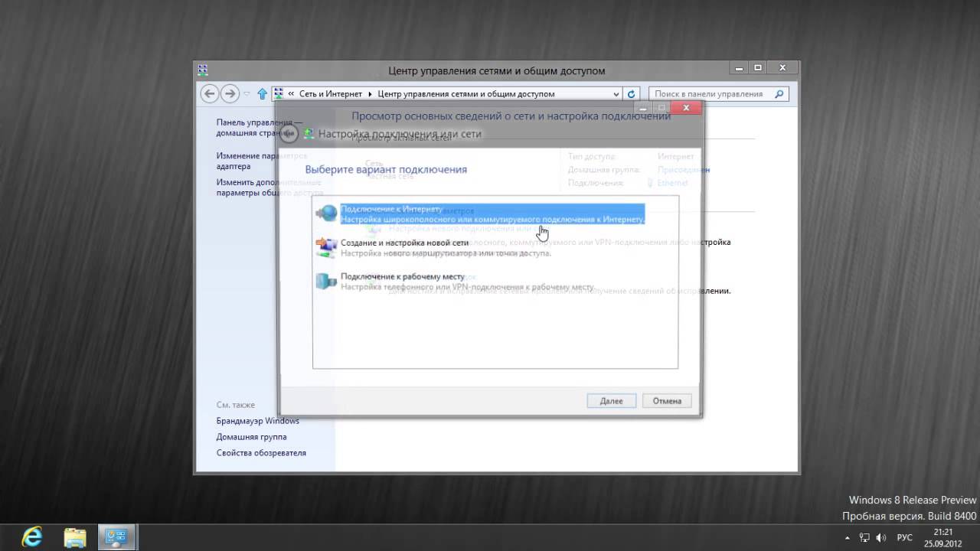Click the 'Далее' button
The width and height of the screenshot is (980, 551).
pos(611,401)
